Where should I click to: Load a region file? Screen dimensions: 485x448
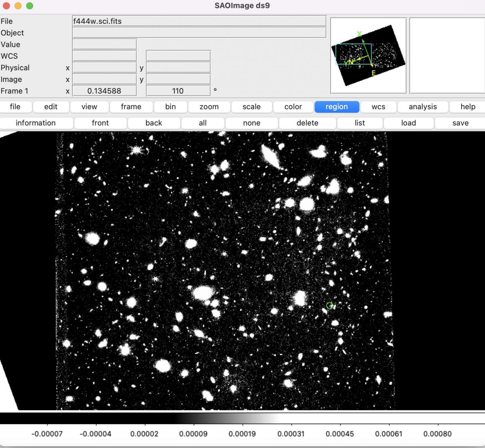coord(408,123)
